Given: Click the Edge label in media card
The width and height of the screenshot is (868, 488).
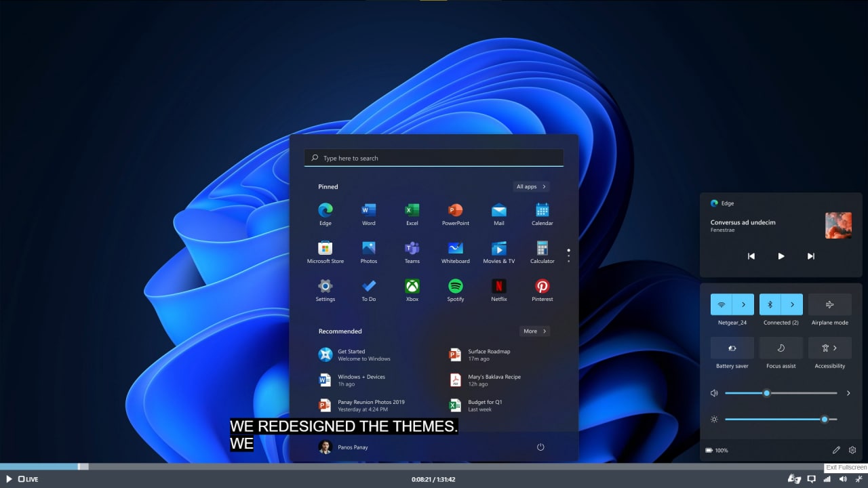Looking at the screenshot, I should pos(728,203).
